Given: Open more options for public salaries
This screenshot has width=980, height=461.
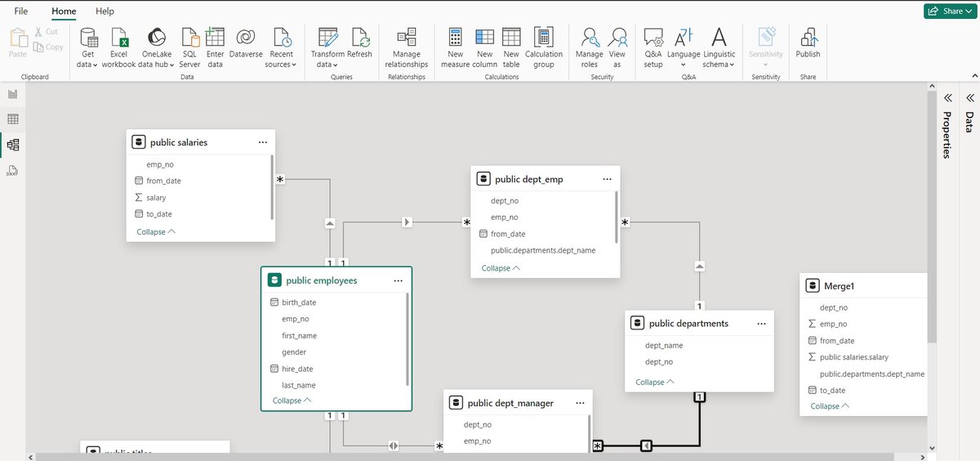Looking at the screenshot, I should pyautogui.click(x=262, y=142).
